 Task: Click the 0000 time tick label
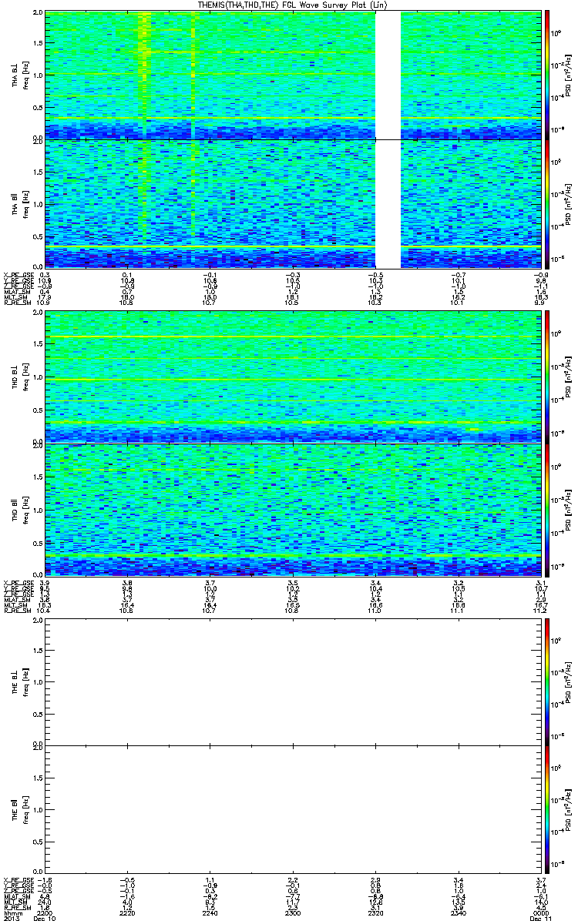click(x=542, y=913)
